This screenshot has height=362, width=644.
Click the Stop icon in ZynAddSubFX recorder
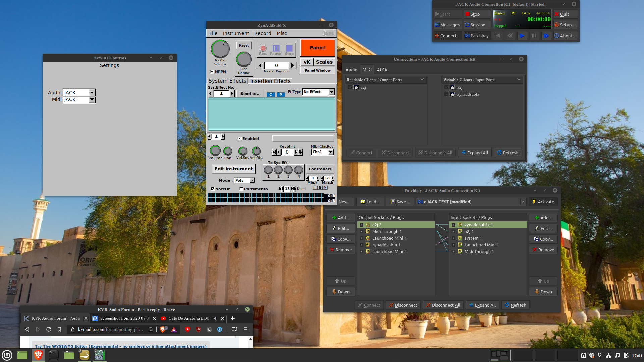pyautogui.click(x=289, y=48)
